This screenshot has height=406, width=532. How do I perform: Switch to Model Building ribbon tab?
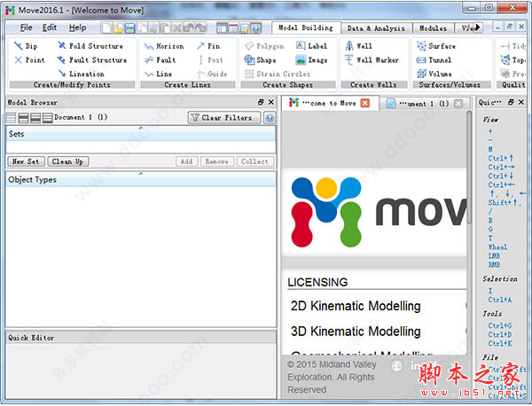pos(306,27)
